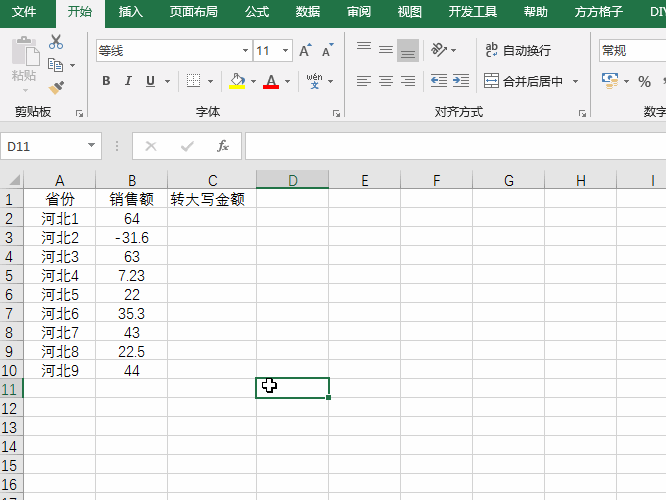The image size is (666, 500).
Task: Open the font group dialog launcher
Action: click(336, 113)
